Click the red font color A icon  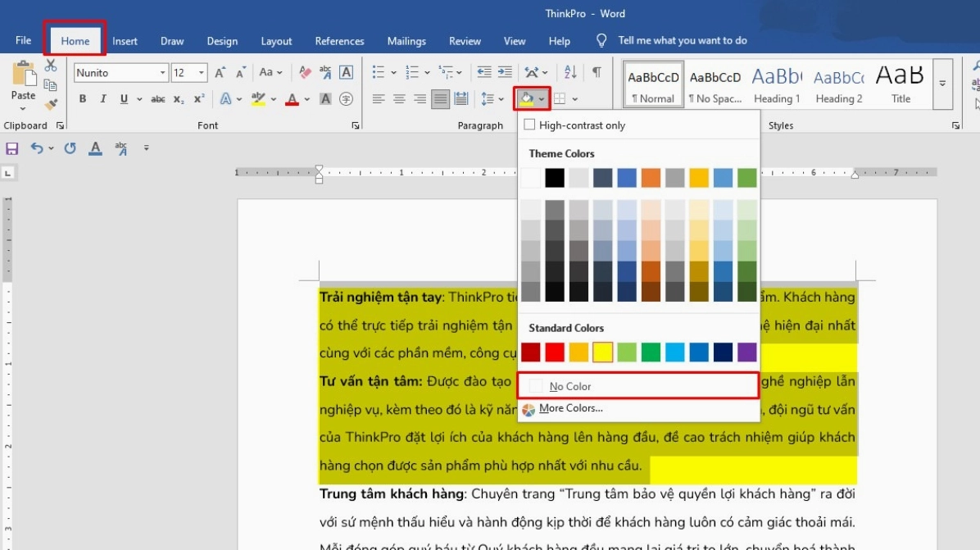coord(292,98)
